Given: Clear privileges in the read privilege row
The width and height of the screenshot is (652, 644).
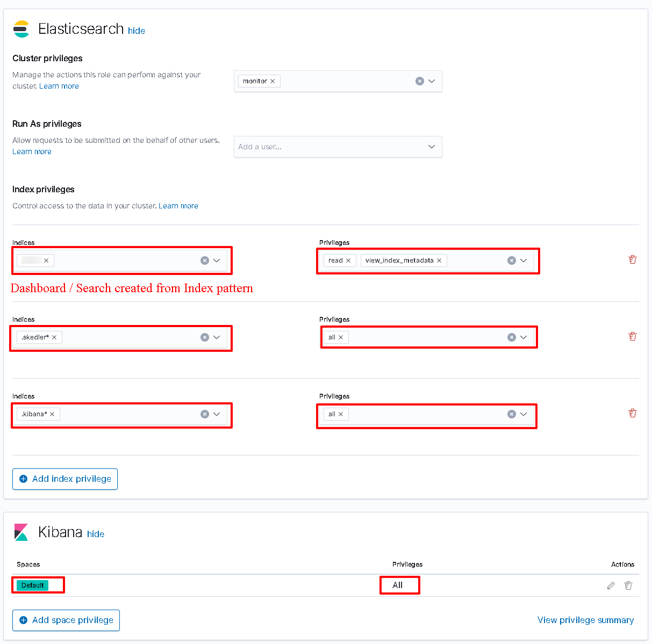Looking at the screenshot, I should [512, 261].
